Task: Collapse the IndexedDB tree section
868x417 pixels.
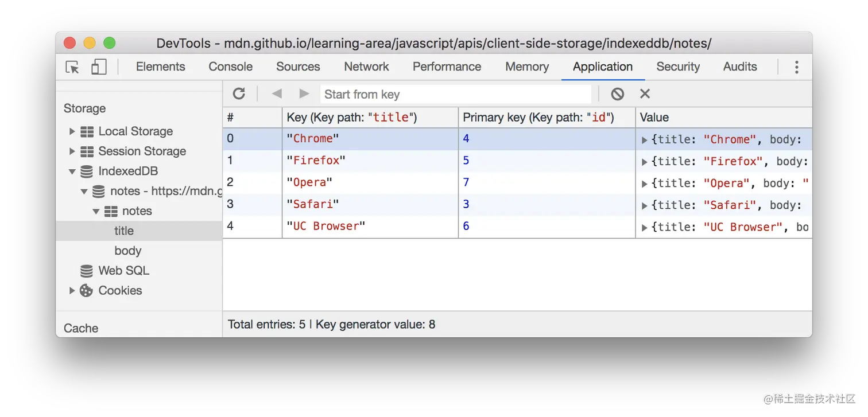Action: [72, 171]
